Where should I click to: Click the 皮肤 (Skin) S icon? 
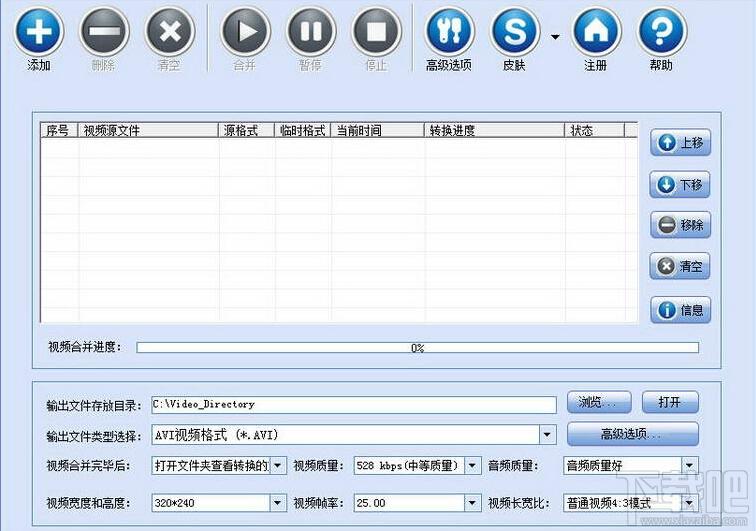click(514, 31)
